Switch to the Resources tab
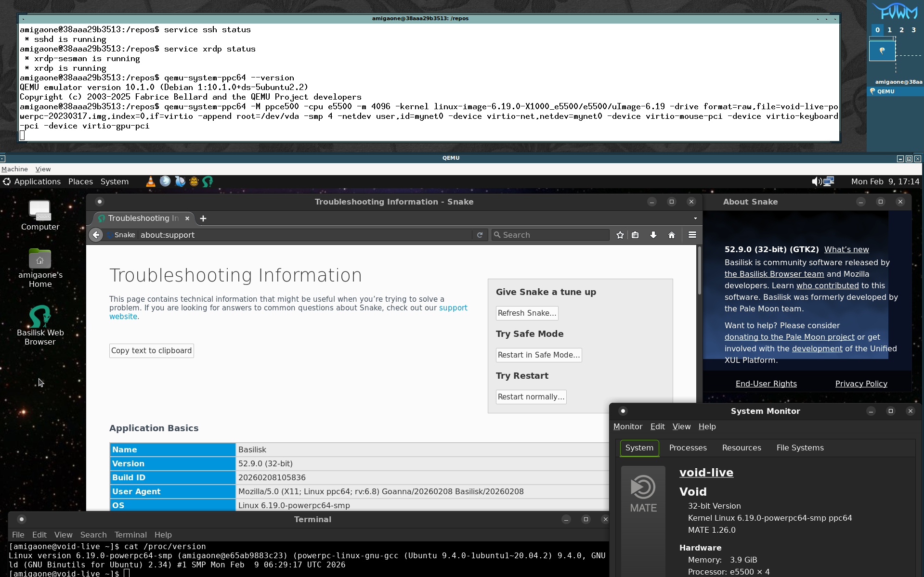Screen dimensions: 924x577 coord(742,448)
